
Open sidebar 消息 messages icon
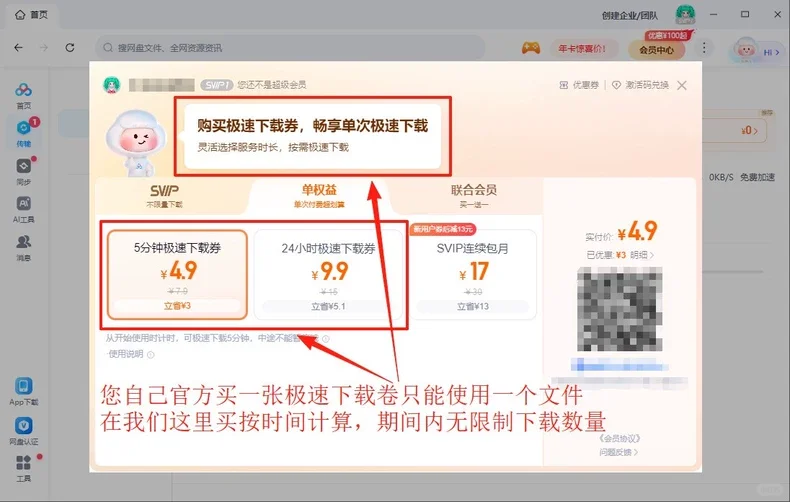click(x=23, y=248)
